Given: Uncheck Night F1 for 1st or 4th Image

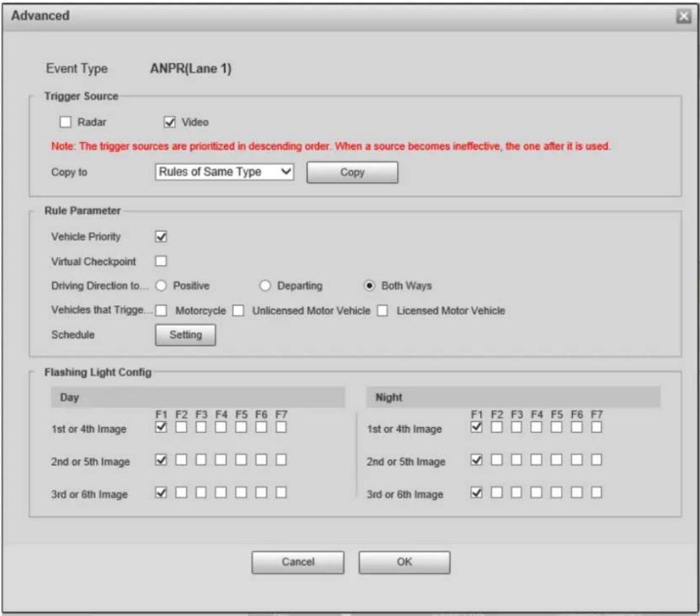Looking at the screenshot, I should pos(477,428).
